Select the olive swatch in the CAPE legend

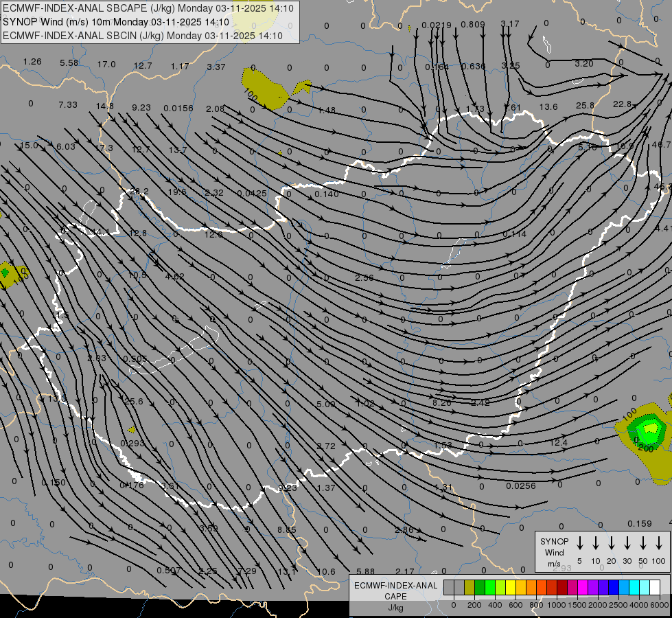pos(470,588)
